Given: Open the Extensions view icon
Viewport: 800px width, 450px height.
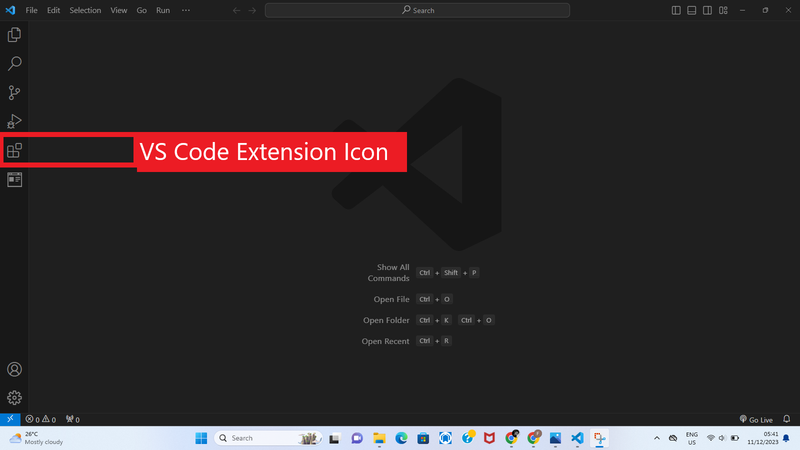Looking at the screenshot, I should 14,151.
